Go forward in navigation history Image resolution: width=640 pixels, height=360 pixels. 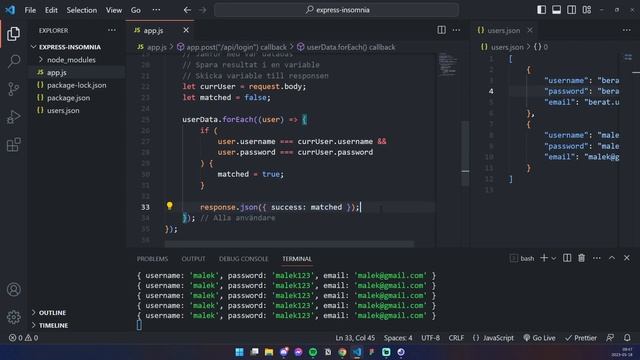coord(202,10)
